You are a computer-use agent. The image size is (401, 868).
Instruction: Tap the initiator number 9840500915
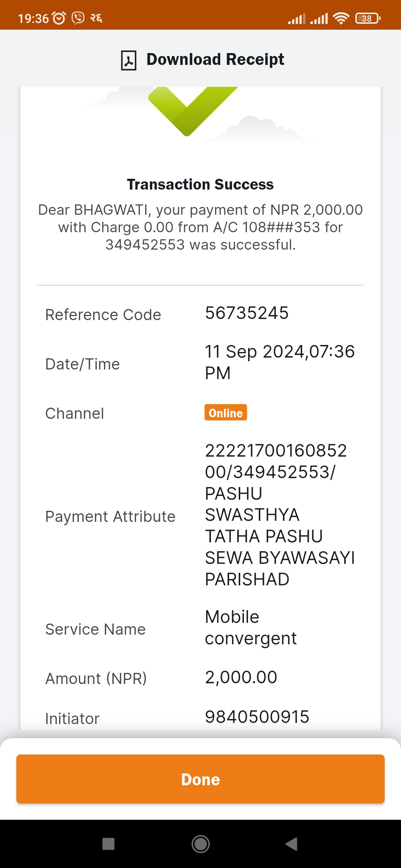(x=257, y=717)
